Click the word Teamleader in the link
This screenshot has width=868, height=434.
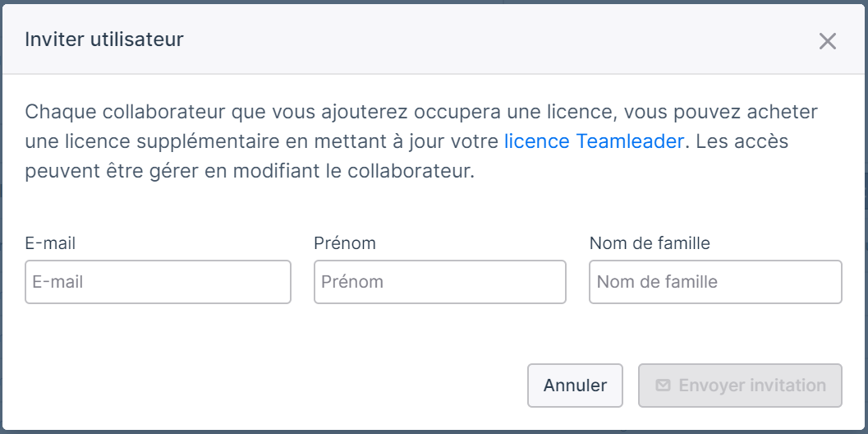[x=630, y=141]
